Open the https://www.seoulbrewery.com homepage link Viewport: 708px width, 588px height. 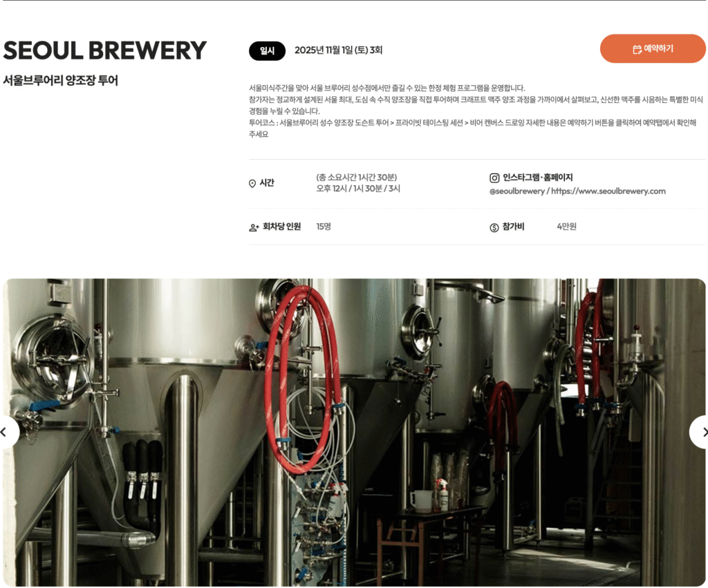coord(608,191)
